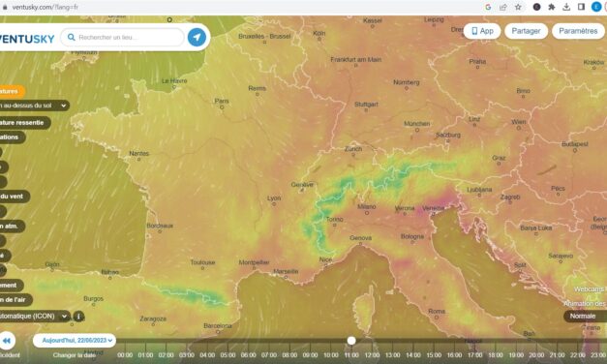Open the browser extensions puzzle icon
The width and height of the screenshot is (607, 364).
[551, 7]
